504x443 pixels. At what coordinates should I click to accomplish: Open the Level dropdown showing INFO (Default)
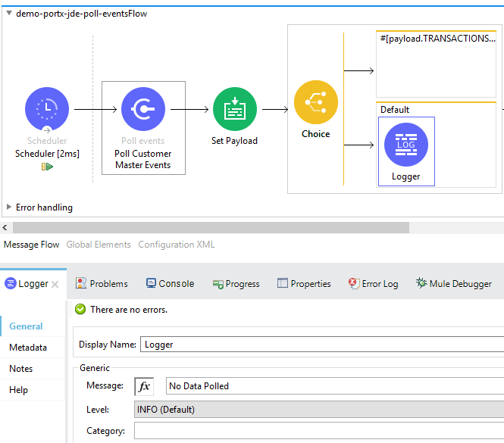pos(319,409)
